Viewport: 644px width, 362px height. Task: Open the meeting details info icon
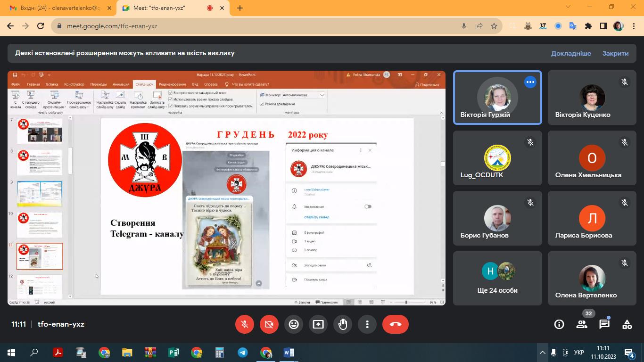click(559, 324)
